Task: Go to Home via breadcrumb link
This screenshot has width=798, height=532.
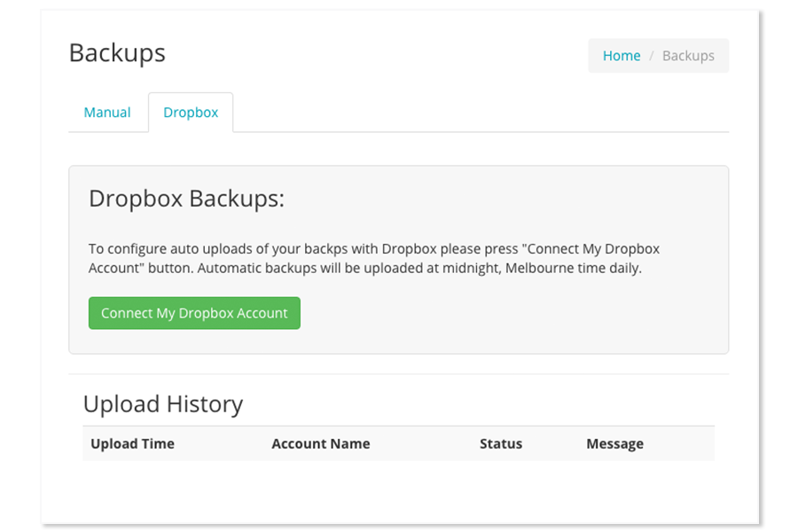Action: click(x=622, y=56)
